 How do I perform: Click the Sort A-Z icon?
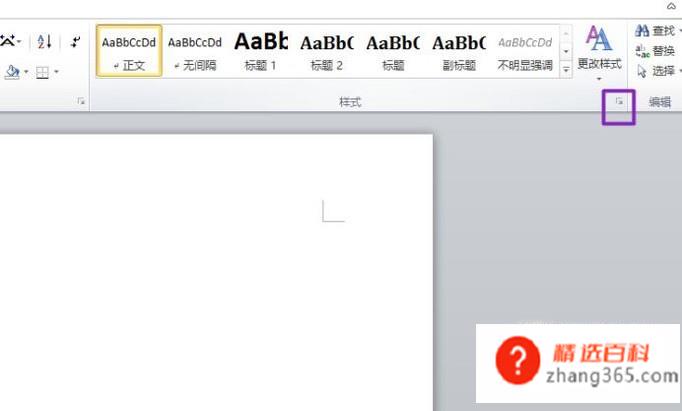tap(44, 42)
